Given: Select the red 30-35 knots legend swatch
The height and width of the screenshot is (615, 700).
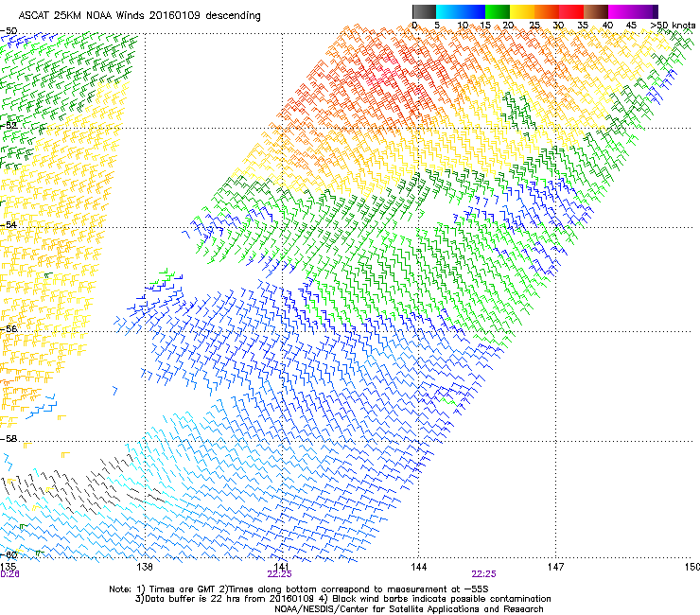Looking at the screenshot, I should (x=571, y=11).
